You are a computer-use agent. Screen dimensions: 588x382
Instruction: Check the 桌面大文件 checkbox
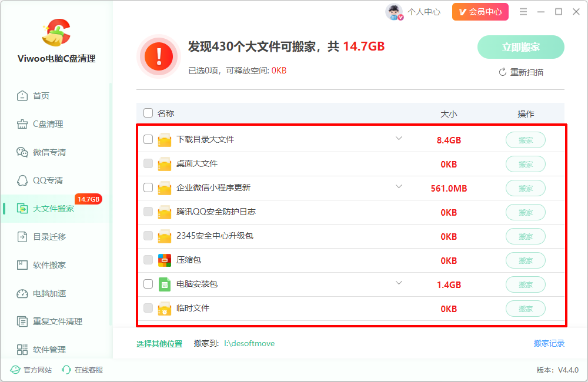[x=148, y=163]
